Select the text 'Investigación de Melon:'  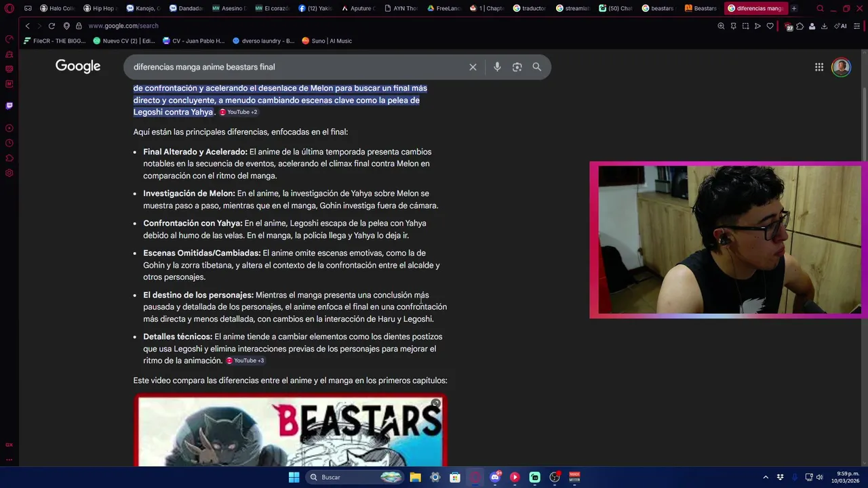[189, 193]
